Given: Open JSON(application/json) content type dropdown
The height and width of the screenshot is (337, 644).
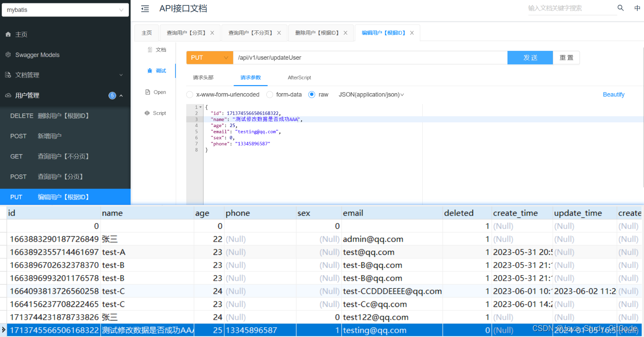Looking at the screenshot, I should tap(371, 94).
